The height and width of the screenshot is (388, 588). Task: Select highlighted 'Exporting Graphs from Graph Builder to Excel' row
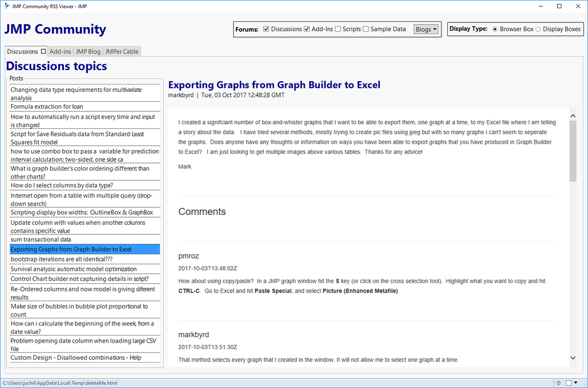click(x=85, y=249)
